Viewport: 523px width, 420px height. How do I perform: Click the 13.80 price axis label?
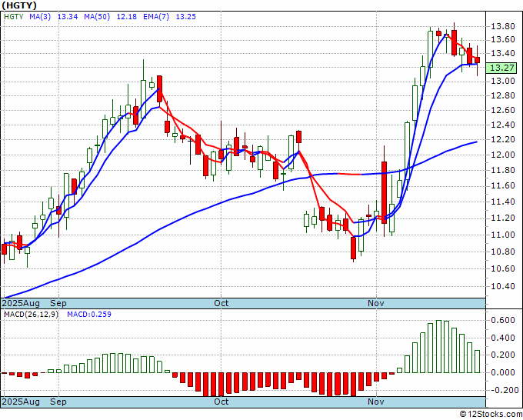pos(503,26)
